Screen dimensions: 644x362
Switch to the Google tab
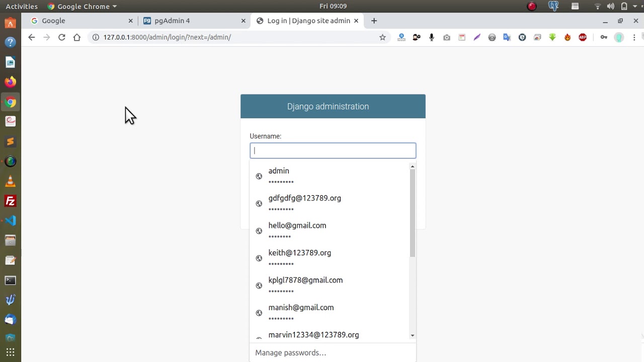[80, 21]
